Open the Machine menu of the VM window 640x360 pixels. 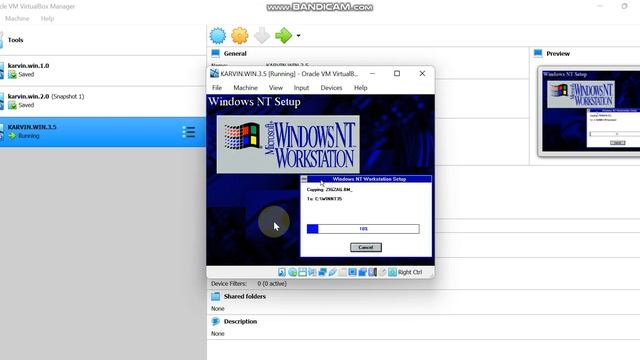(245, 88)
